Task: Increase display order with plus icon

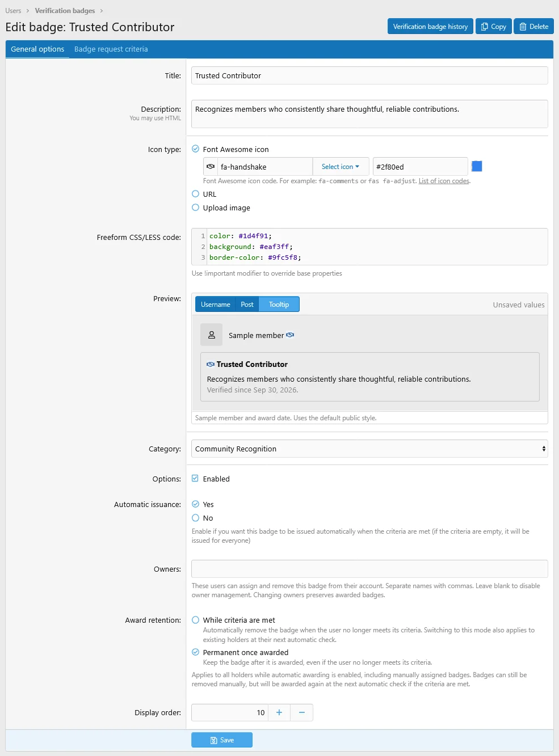Action: point(279,712)
